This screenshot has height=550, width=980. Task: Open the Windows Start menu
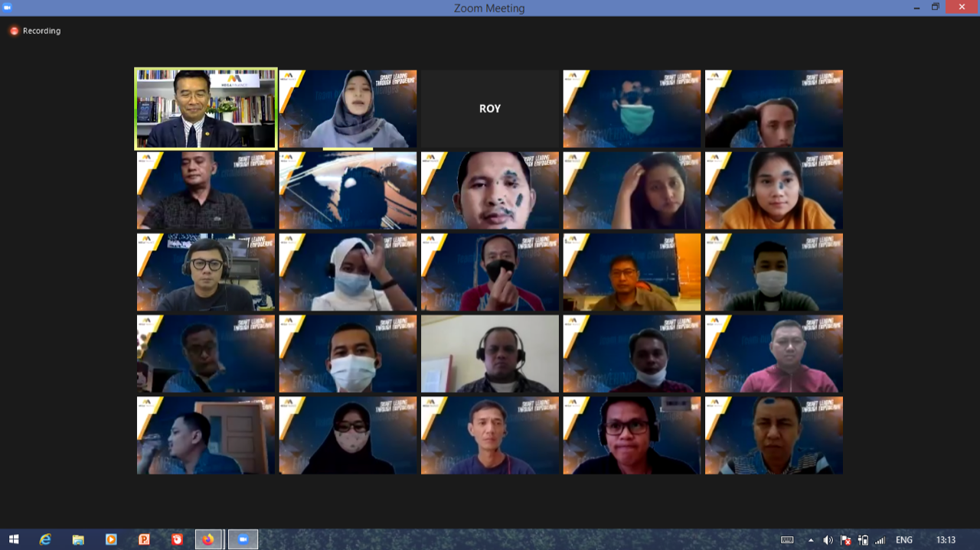[13, 539]
